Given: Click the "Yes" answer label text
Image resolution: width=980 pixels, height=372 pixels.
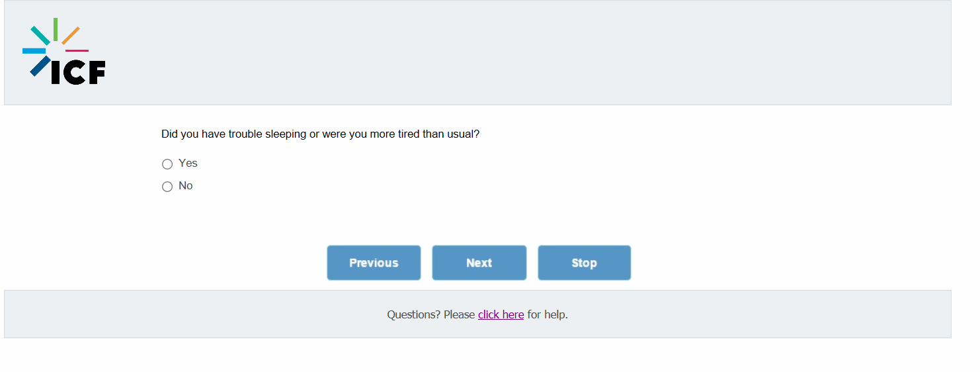Looking at the screenshot, I should (x=188, y=163).
